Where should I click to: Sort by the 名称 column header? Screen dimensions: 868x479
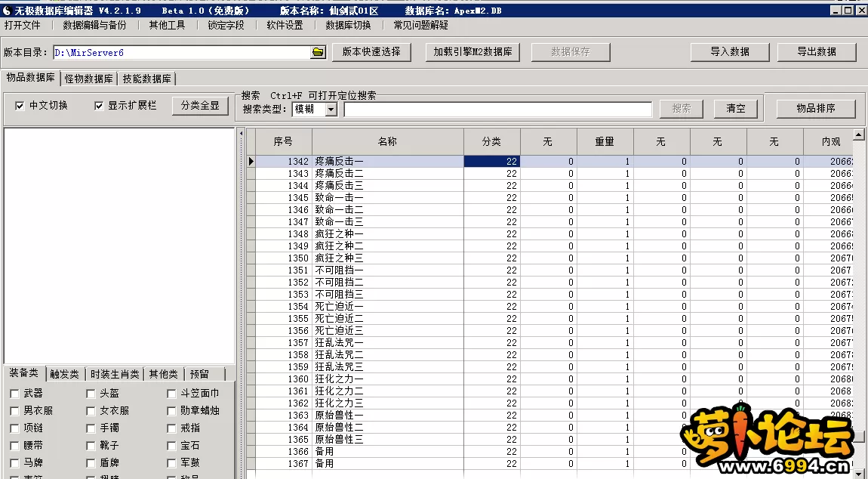[x=387, y=142]
